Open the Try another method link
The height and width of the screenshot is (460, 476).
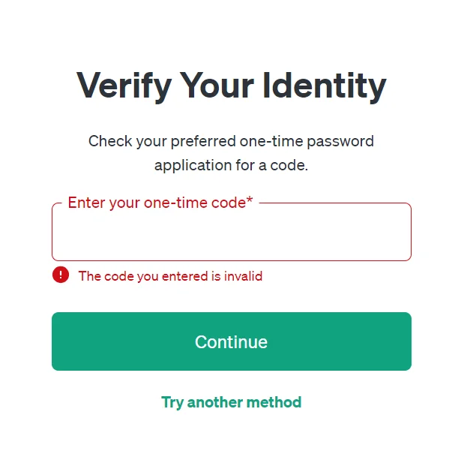[232, 402]
